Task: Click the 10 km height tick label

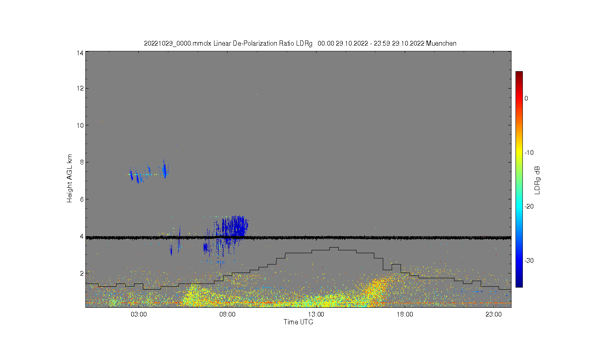Action: click(80, 125)
